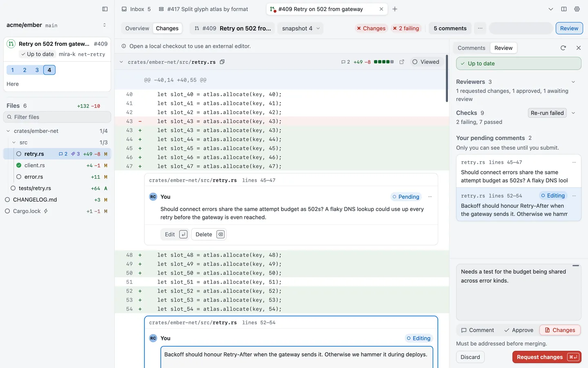Collapse the retry.rs diff section
The width and height of the screenshot is (588, 368).
point(121,62)
